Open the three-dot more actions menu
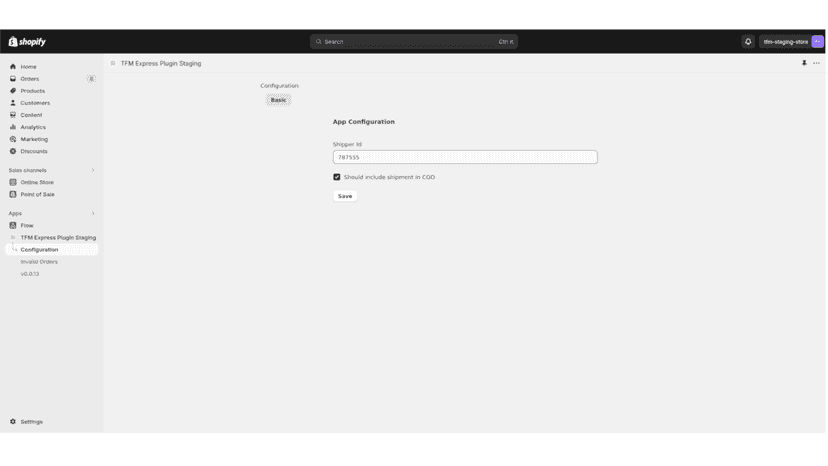Viewport: 828px width, 466px height. 816,63
